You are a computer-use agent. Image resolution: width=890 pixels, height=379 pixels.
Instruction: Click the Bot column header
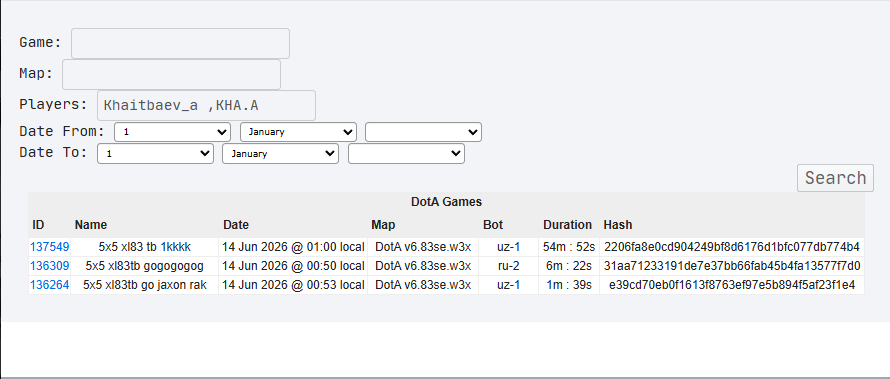(x=493, y=225)
